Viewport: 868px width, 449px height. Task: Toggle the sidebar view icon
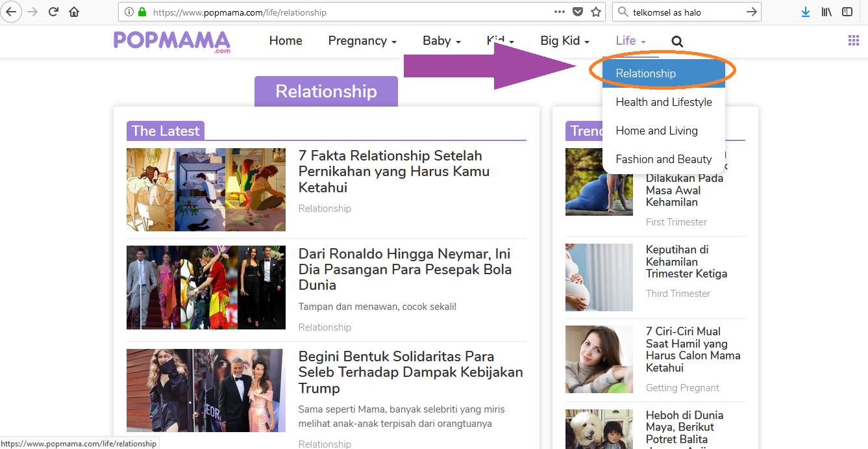(847, 12)
